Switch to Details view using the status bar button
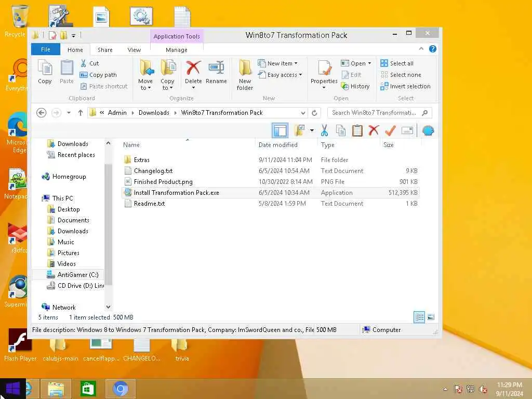Viewport: 532px width, 399px height. (419, 317)
